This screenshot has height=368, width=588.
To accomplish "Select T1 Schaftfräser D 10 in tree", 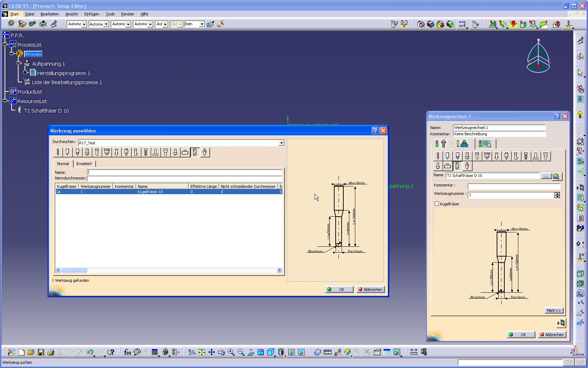I will [x=46, y=111].
